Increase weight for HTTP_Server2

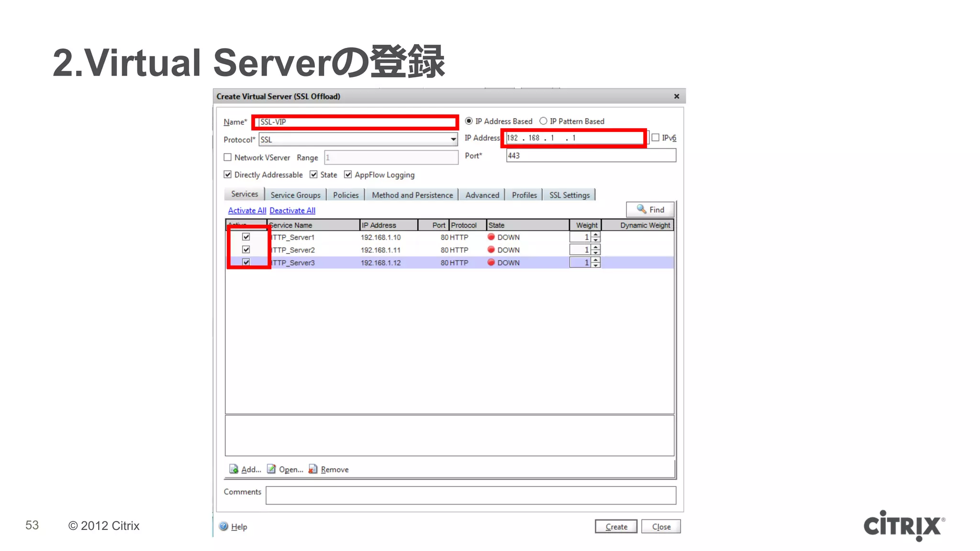click(596, 247)
